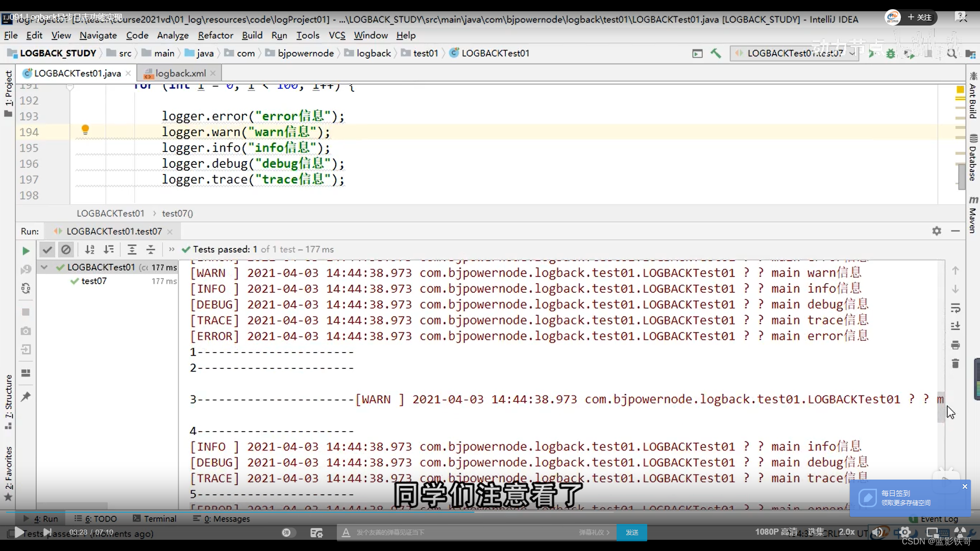Select test07 in the test tree

tap(94, 281)
